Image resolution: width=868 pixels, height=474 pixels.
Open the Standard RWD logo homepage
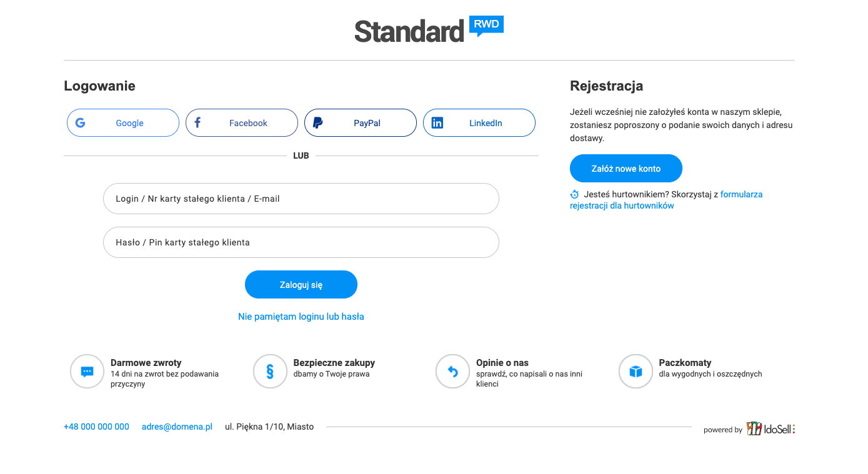click(x=429, y=30)
